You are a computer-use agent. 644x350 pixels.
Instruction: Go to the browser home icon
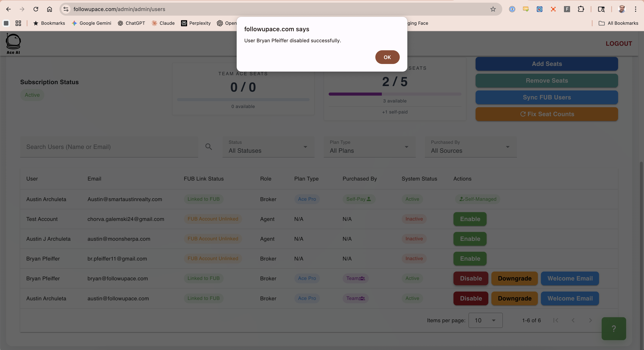coord(50,9)
